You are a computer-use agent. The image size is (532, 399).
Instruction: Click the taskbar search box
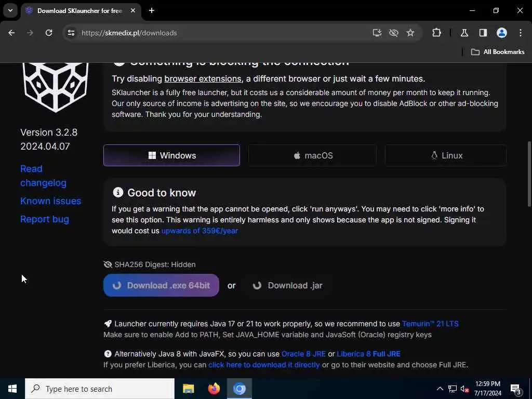coord(100,389)
